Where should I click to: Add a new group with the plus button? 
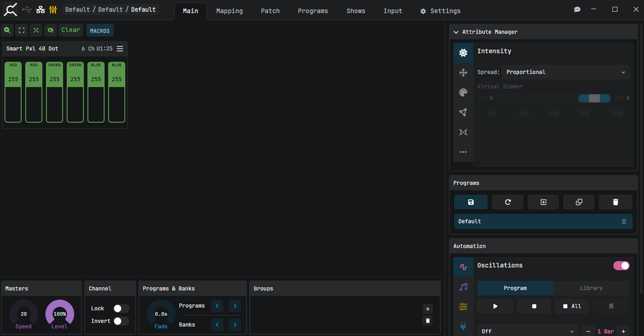pyautogui.click(x=428, y=309)
